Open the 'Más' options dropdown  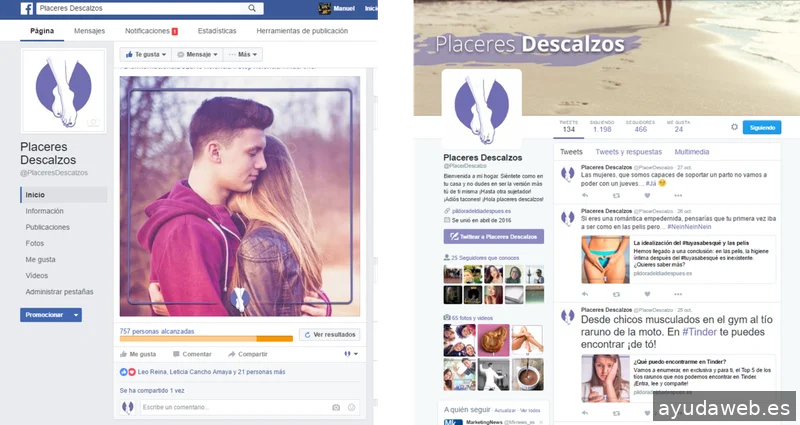[243, 55]
